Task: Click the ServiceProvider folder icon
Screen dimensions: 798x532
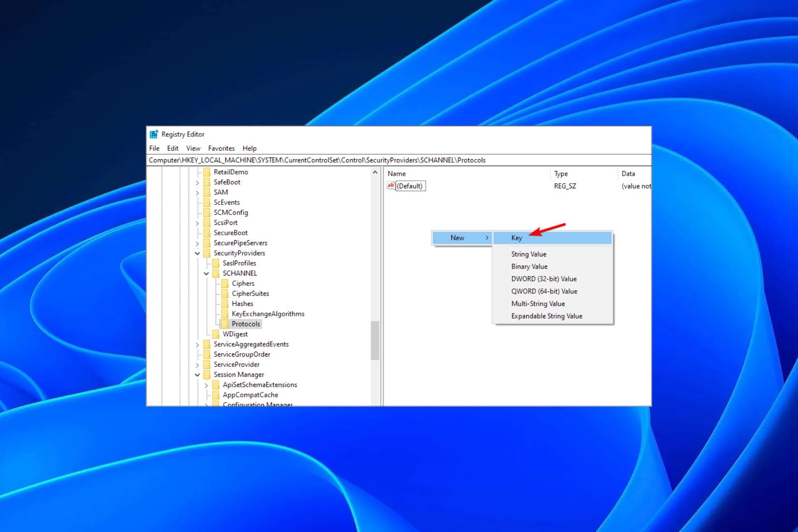Action: pyautogui.click(x=207, y=365)
